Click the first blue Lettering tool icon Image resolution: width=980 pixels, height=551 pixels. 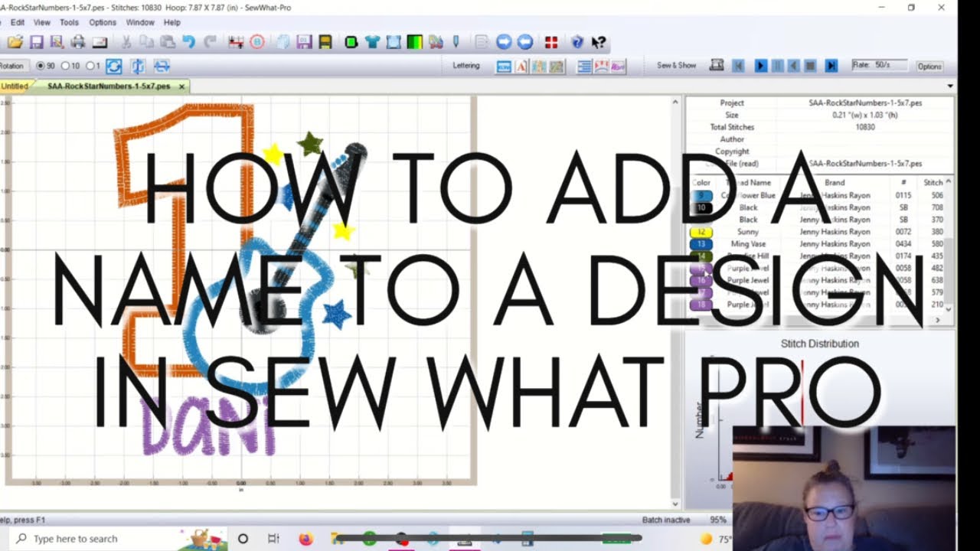(504, 67)
